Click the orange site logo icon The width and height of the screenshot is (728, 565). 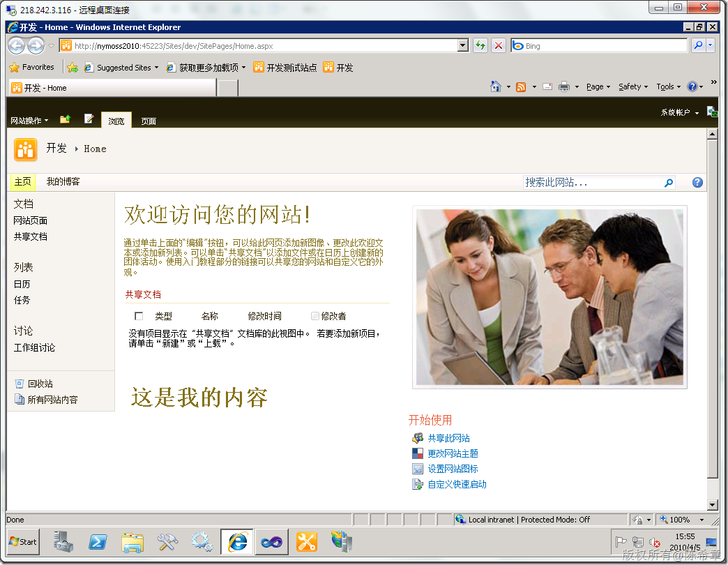26,149
